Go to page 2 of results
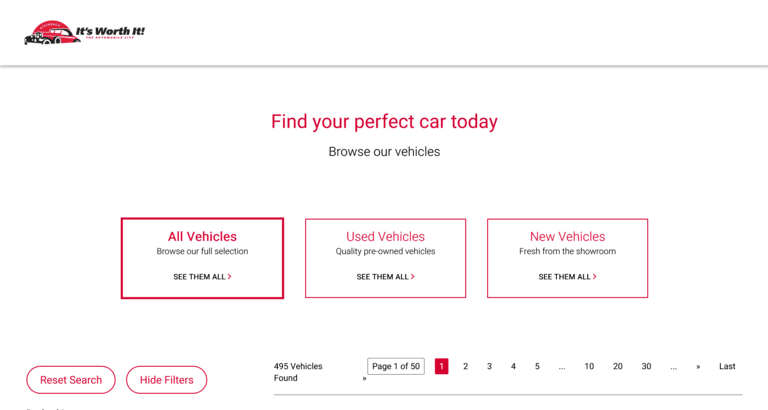The width and height of the screenshot is (768, 410). coord(465,366)
